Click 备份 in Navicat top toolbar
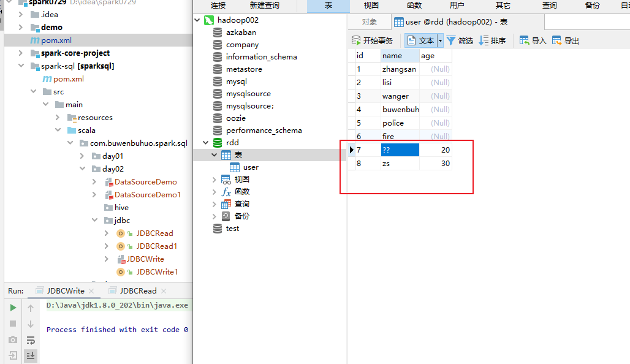 592,6
